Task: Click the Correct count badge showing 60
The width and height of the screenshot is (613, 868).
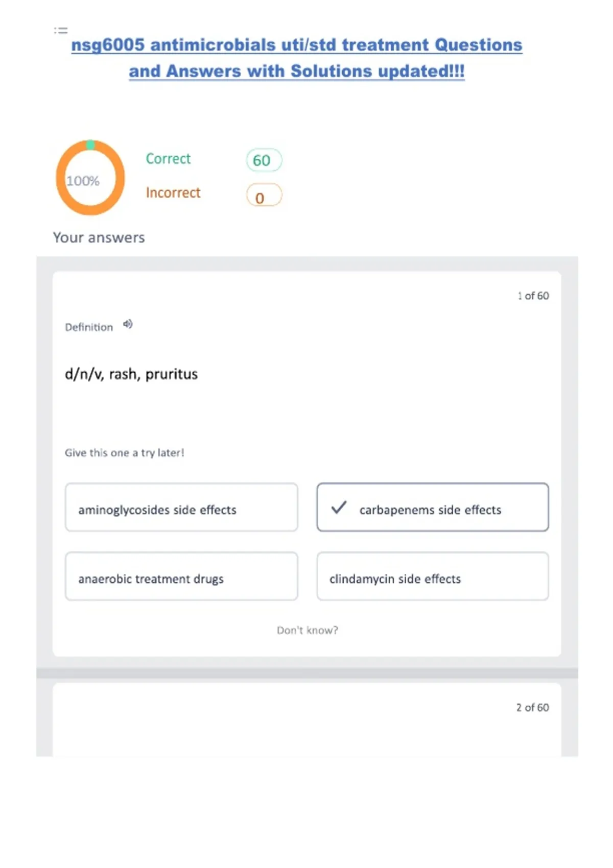Action: click(x=264, y=160)
